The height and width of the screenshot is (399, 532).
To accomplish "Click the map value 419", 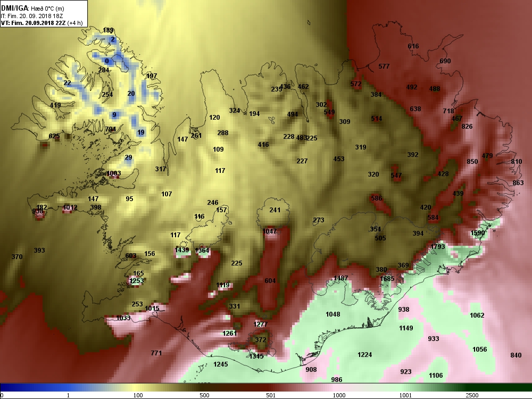I will 55,105.
